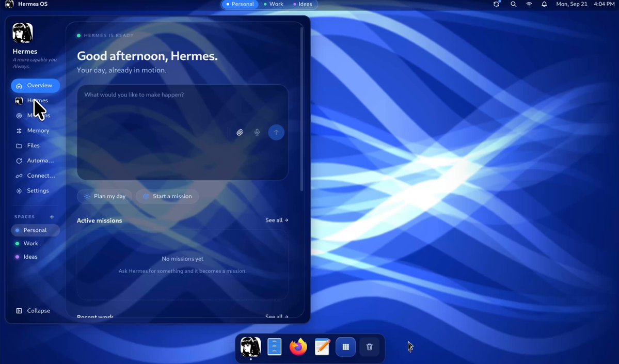The height and width of the screenshot is (364, 619).
Task: Click the main panel vertical scrollbar
Action: click(302, 108)
